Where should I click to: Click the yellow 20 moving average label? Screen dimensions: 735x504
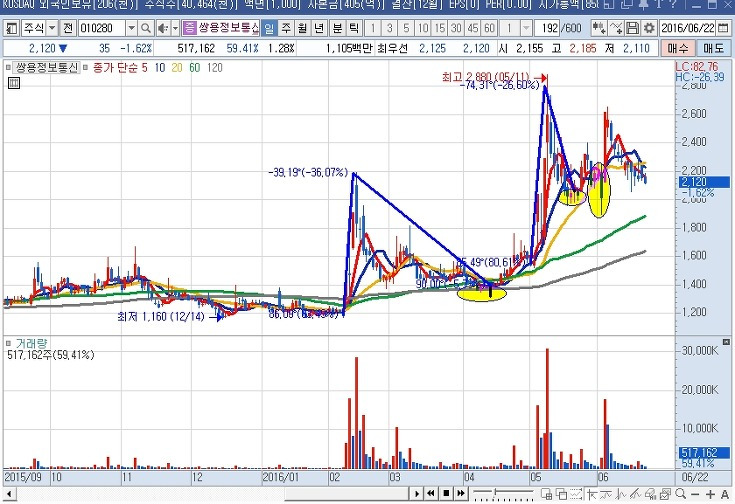point(177,68)
